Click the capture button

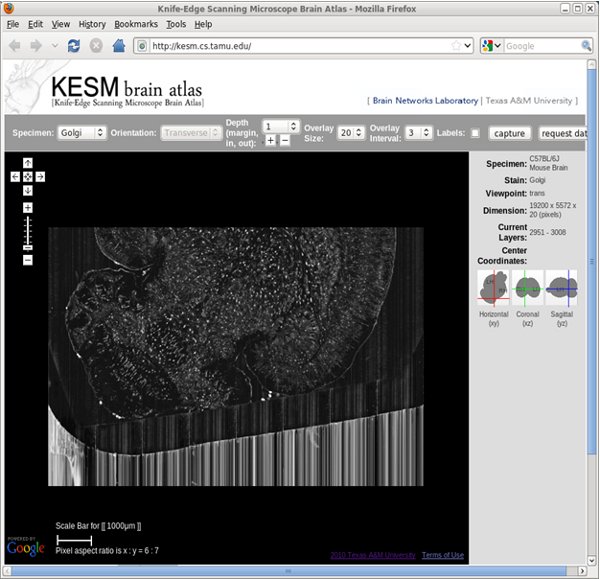coord(510,133)
